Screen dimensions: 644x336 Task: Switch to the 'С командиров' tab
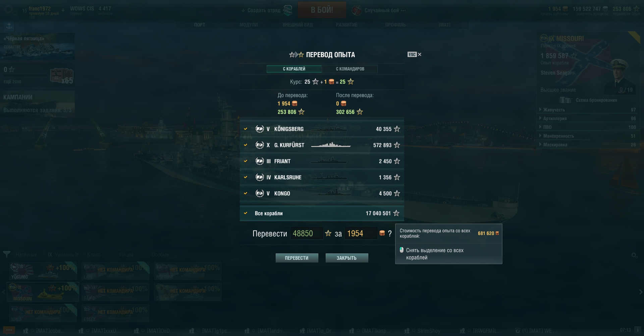(350, 69)
